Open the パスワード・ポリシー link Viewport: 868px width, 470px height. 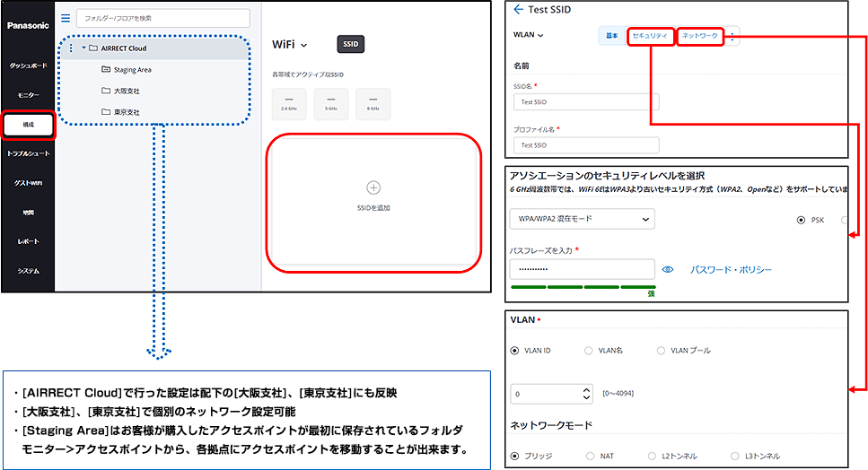pyautogui.click(x=731, y=269)
